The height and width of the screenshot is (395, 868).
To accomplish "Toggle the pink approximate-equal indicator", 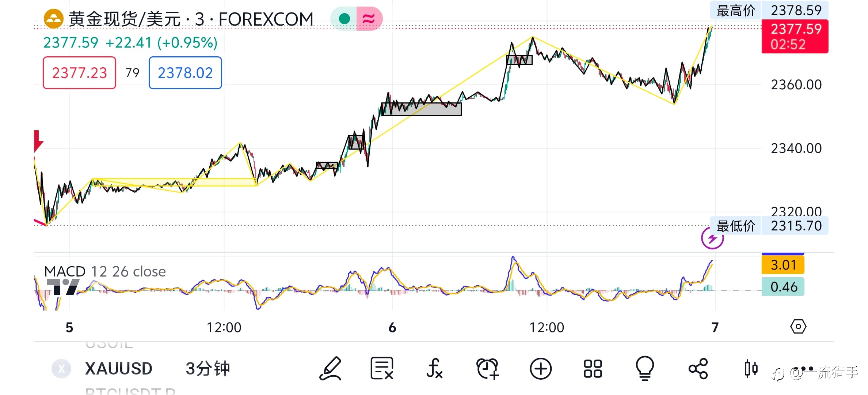I will click(369, 19).
